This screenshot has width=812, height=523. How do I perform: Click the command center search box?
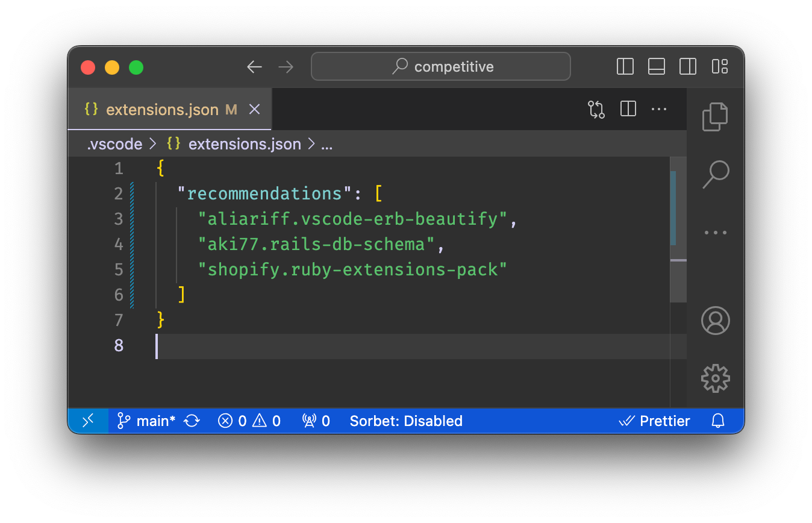coord(440,66)
